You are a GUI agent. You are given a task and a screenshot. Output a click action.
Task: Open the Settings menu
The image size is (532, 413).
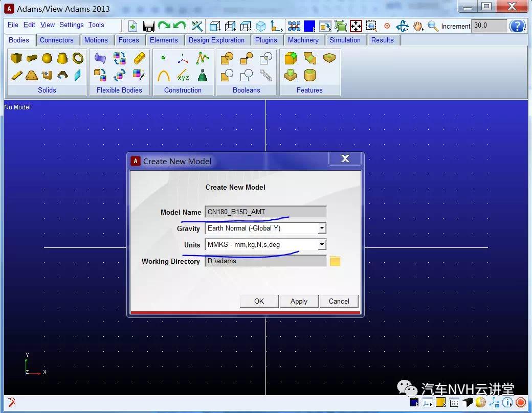pos(71,25)
